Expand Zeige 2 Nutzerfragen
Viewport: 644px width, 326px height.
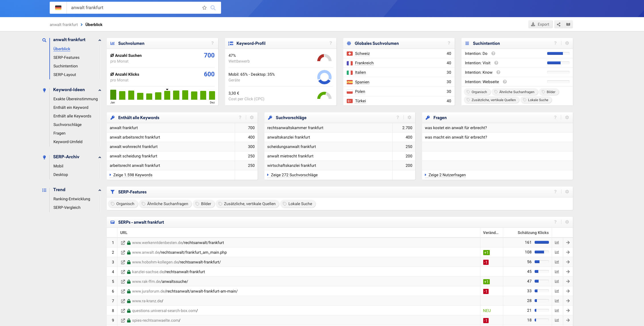447,175
